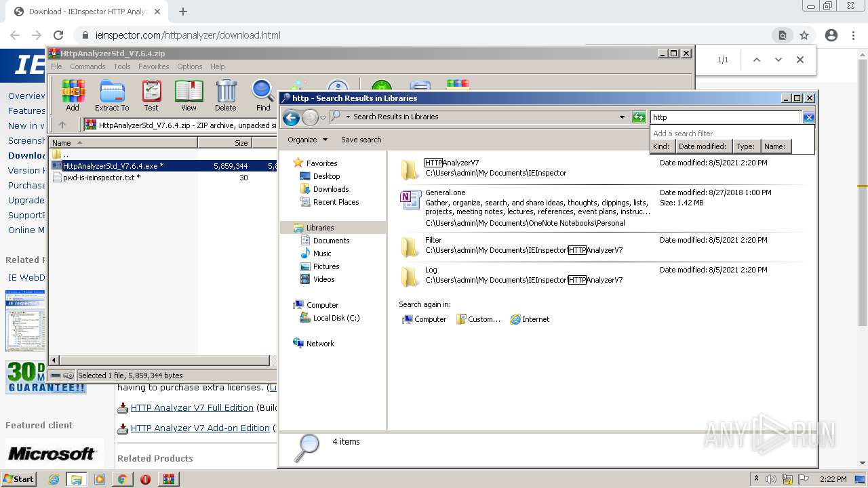
Task: Open recent pages dropdown next to forward arrow
Action: 323,117
